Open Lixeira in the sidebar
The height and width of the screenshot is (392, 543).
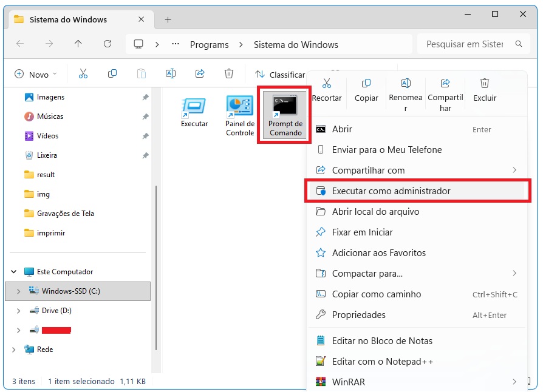pyautogui.click(x=47, y=155)
